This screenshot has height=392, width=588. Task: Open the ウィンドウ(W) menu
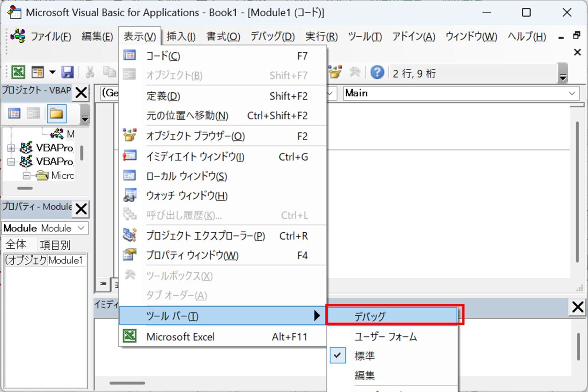pyautogui.click(x=471, y=36)
